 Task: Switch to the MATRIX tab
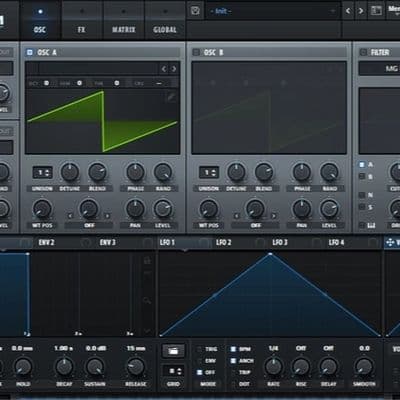pyautogui.click(x=124, y=21)
